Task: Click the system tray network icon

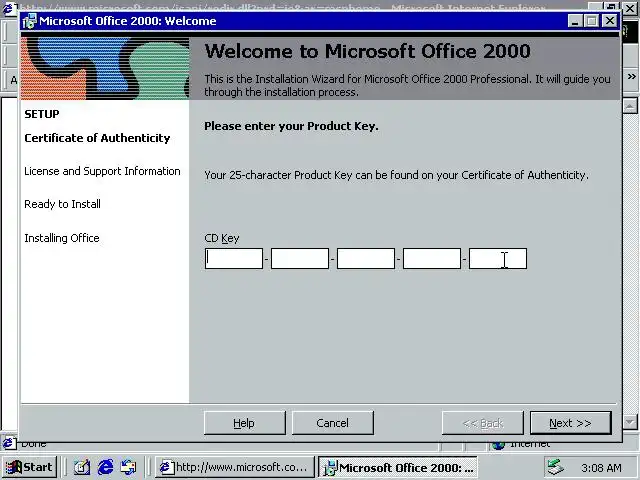Action: (x=556, y=467)
